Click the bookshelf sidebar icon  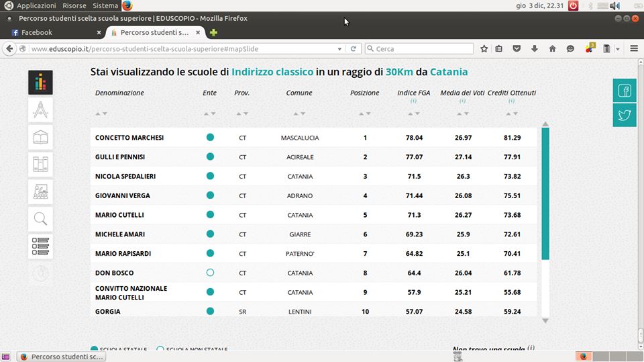click(x=40, y=165)
